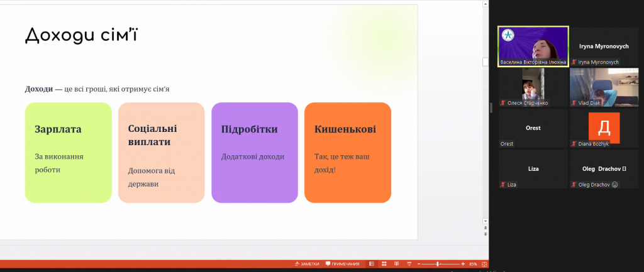Fit slide to current window icon

point(484,264)
